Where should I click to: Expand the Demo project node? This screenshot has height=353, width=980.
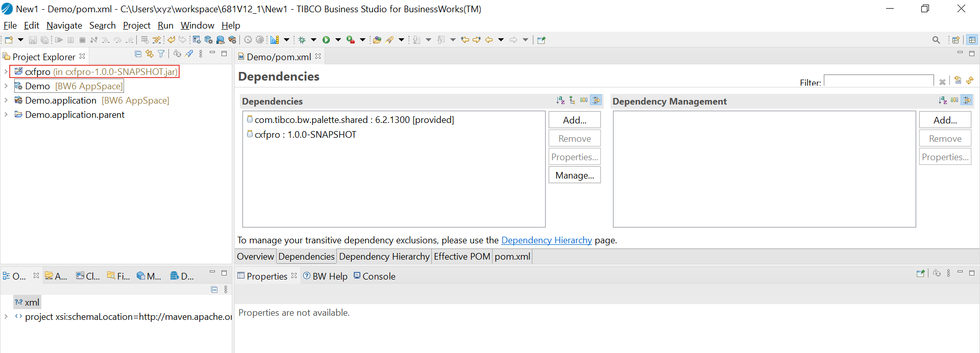pos(6,86)
